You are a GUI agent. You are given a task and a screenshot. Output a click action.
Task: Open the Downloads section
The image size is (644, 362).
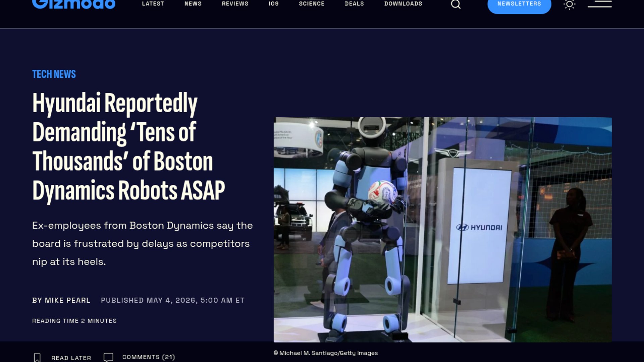(x=403, y=4)
